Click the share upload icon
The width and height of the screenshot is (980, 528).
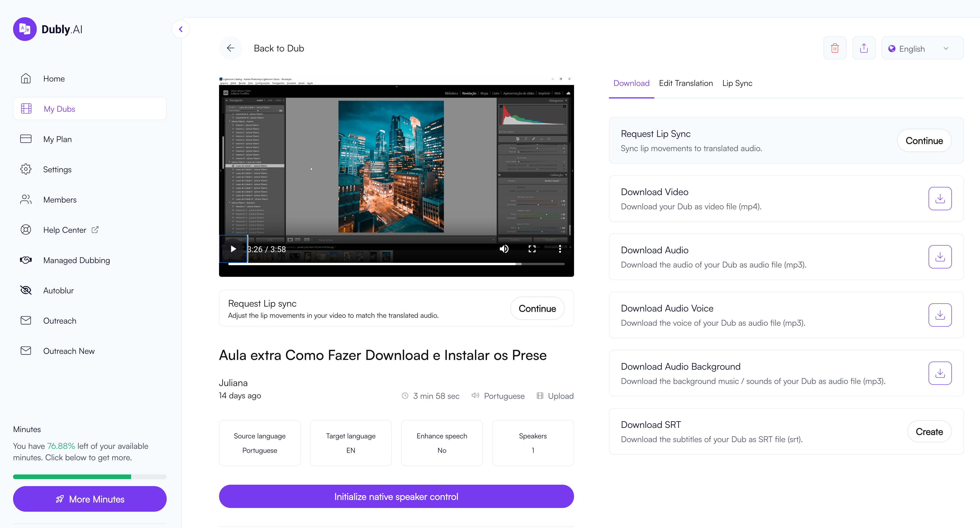point(864,48)
